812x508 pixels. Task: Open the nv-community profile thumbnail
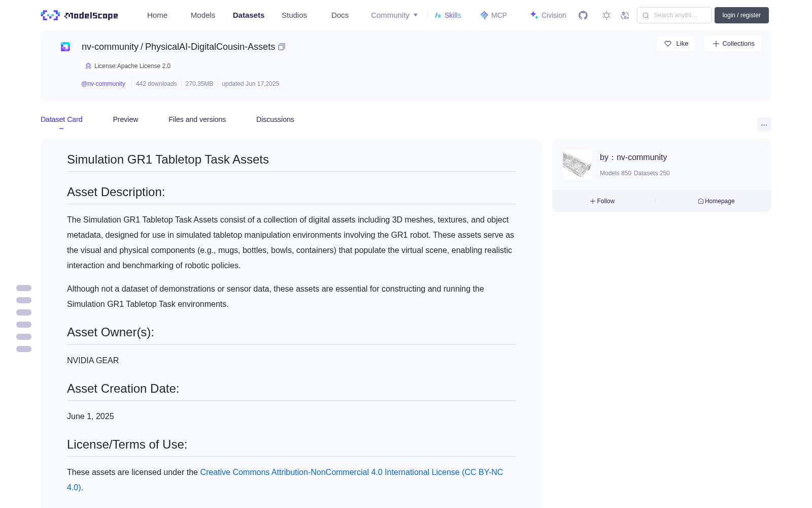tap(578, 165)
